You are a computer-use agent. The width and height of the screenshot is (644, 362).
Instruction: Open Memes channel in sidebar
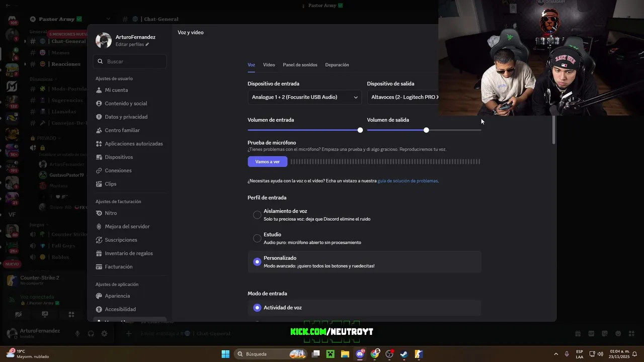click(x=58, y=53)
